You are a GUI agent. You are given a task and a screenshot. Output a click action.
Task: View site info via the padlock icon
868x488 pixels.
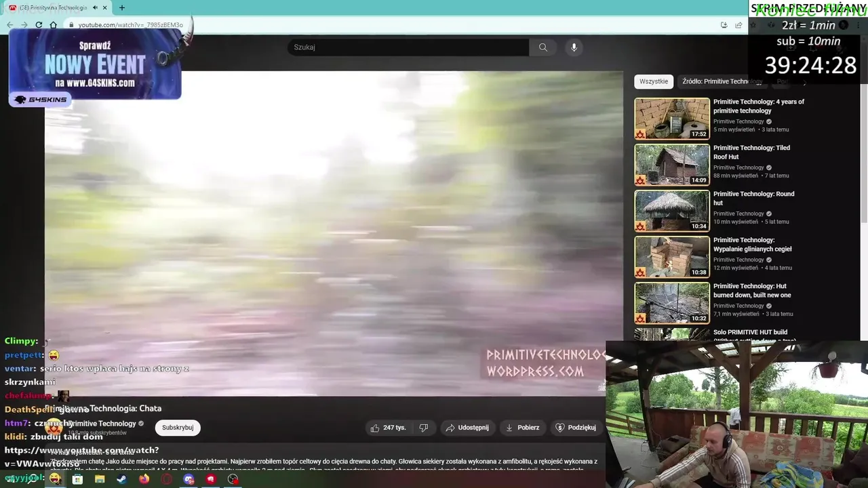click(x=71, y=25)
